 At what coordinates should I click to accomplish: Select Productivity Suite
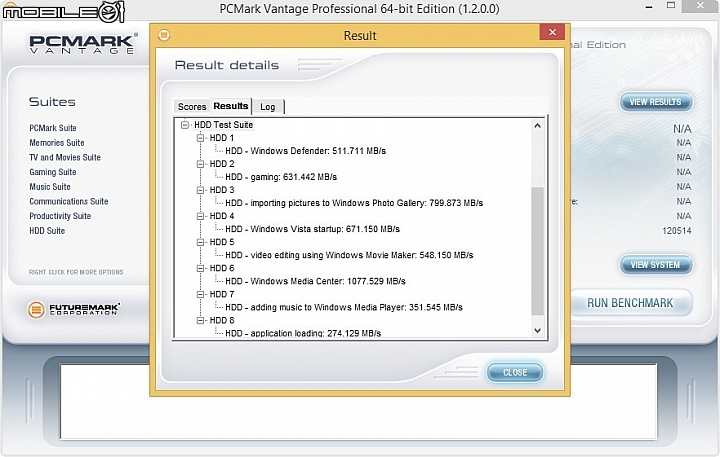60,216
